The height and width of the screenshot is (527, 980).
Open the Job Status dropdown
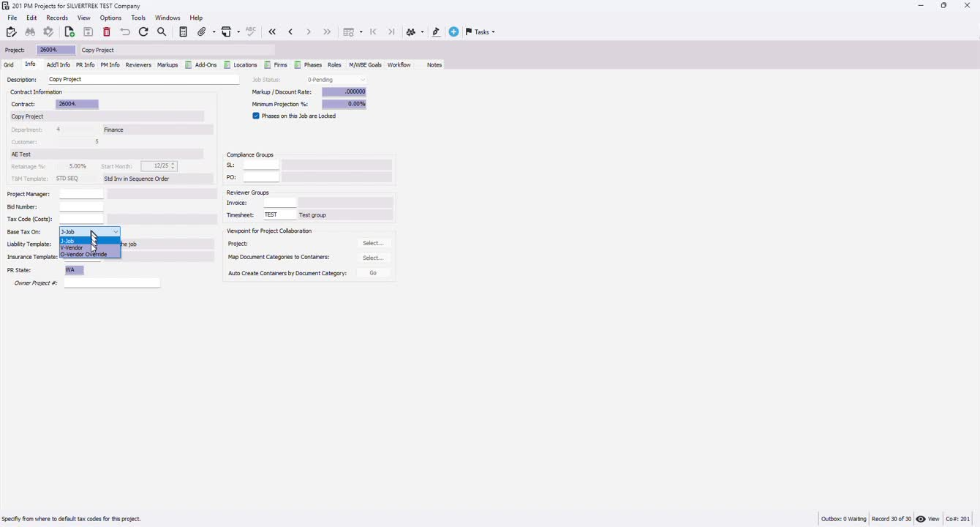(x=362, y=80)
